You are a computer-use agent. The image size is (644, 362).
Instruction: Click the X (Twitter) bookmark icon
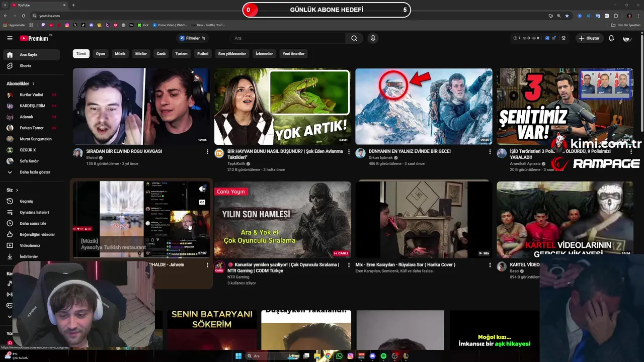tap(75, 25)
